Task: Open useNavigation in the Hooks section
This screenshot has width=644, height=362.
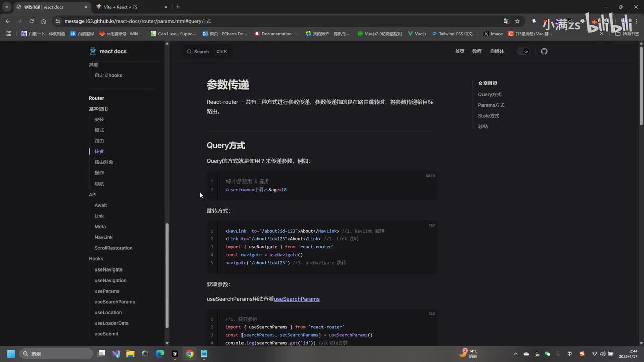Action: pos(110,280)
